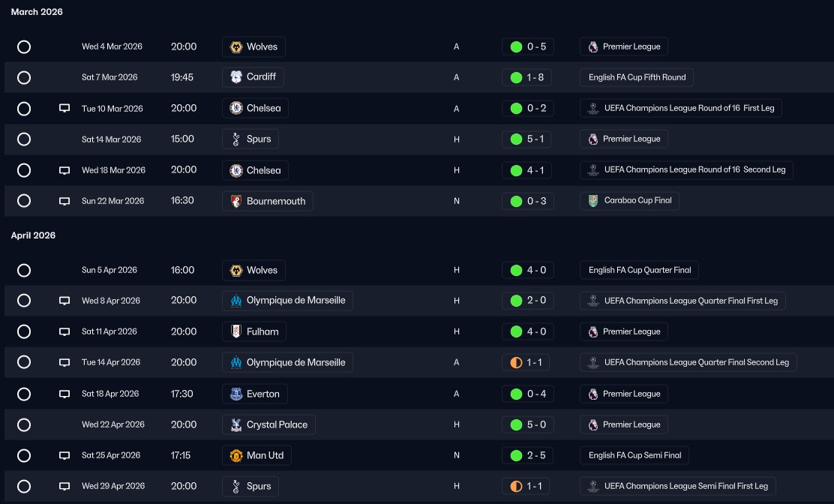Open the English FA Cup Semi Final competition
This screenshot has width=834, height=504.
pos(634,455)
